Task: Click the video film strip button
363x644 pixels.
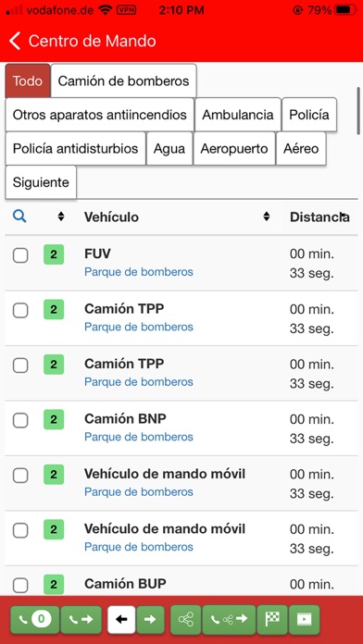Action: [x=305, y=619]
